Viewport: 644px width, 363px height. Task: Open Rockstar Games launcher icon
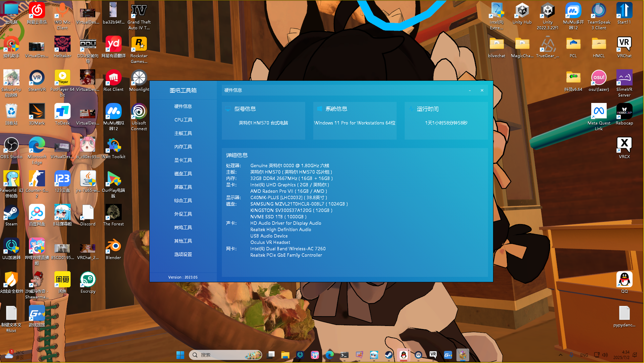[139, 49]
